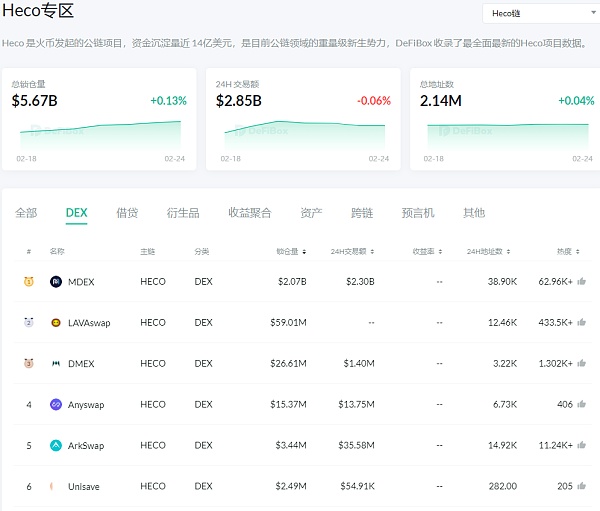Click the 总锁仓量 $5.67B stat card
Screen dimensions: 600x511
click(x=99, y=118)
